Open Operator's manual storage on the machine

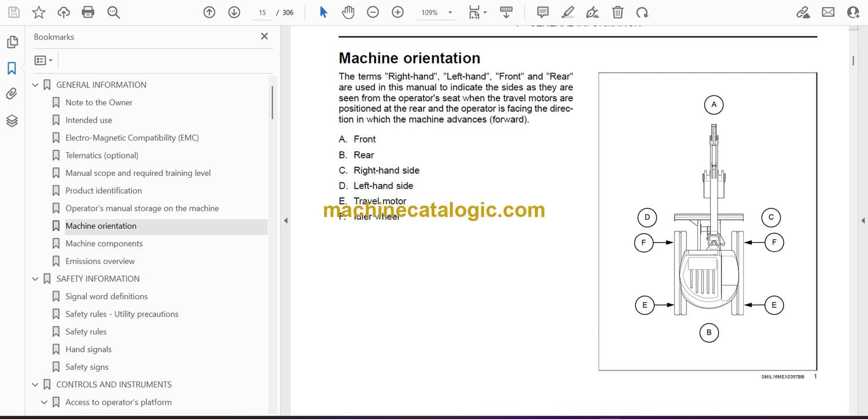pyautogui.click(x=142, y=208)
